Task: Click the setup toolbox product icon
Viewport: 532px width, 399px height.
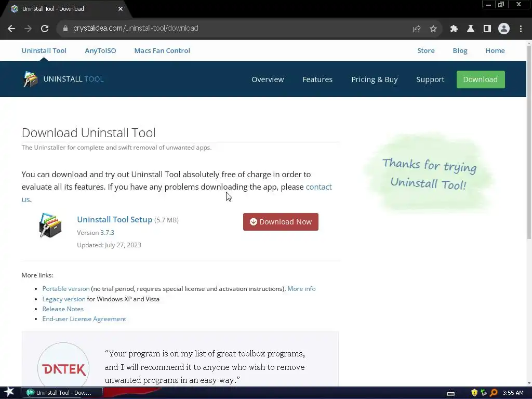Action: [x=50, y=225]
